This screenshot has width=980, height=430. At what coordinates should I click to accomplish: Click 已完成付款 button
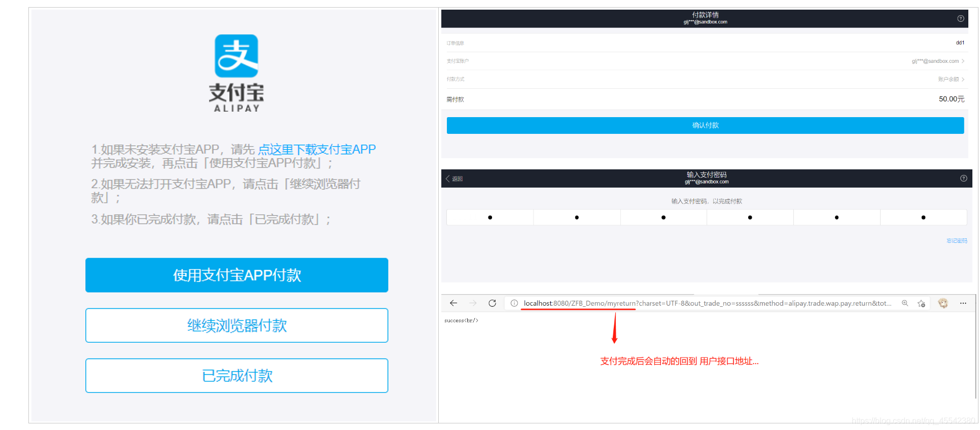237,376
